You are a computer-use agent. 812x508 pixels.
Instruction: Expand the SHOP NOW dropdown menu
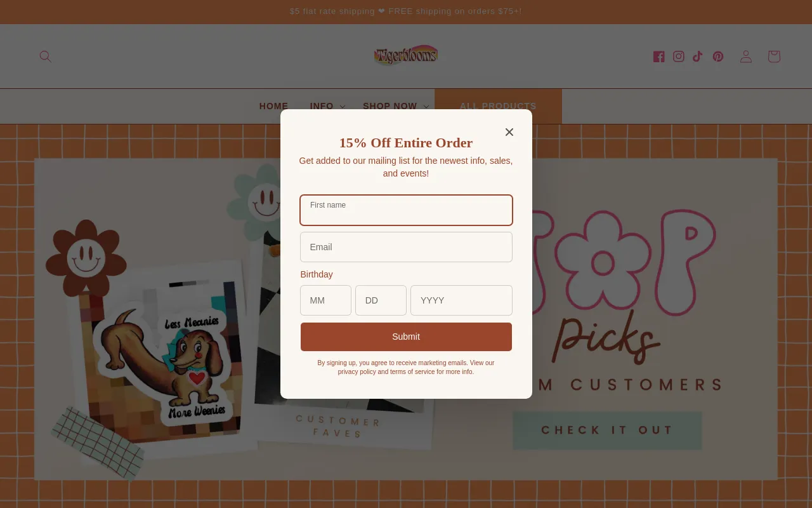[396, 106]
